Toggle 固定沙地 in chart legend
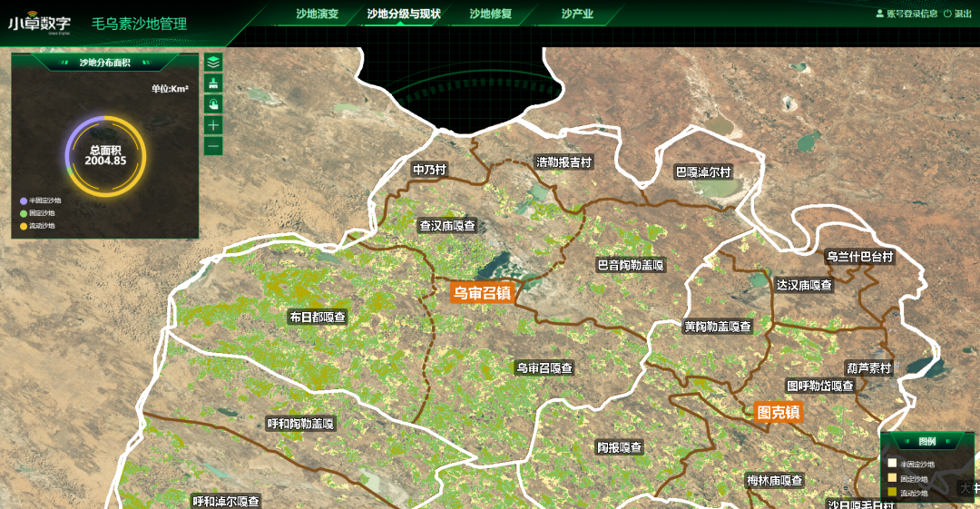This screenshot has width=980, height=509. [x=37, y=213]
